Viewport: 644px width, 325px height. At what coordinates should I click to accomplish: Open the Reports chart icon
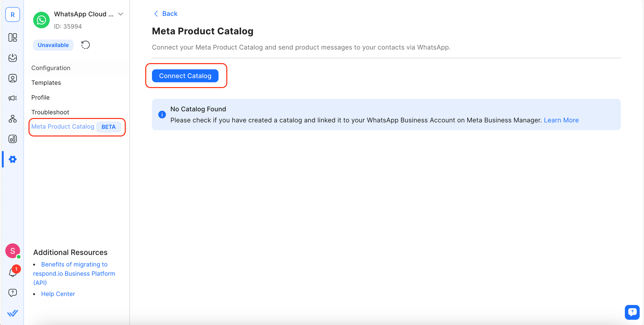click(13, 139)
